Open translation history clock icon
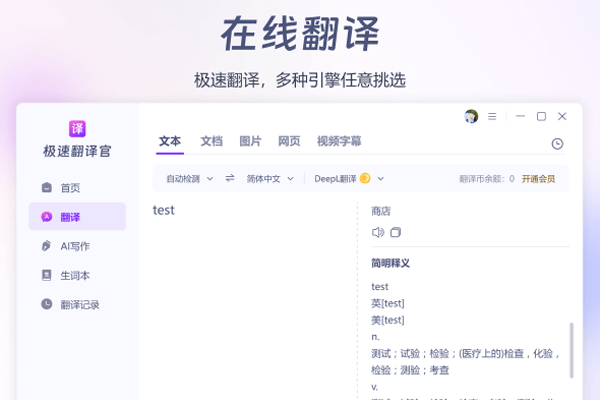This screenshot has width=600, height=400. point(557,144)
